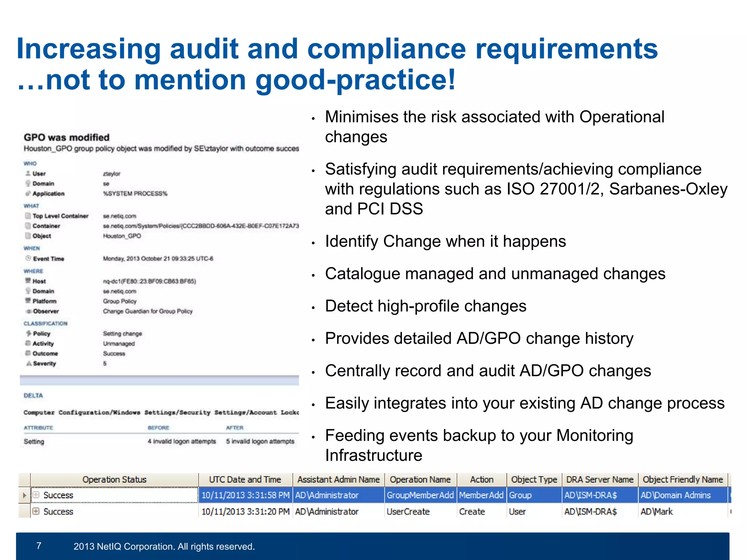747x560 pixels.
Task: Click the Assistant Admin Name column header
Action: 338,479
